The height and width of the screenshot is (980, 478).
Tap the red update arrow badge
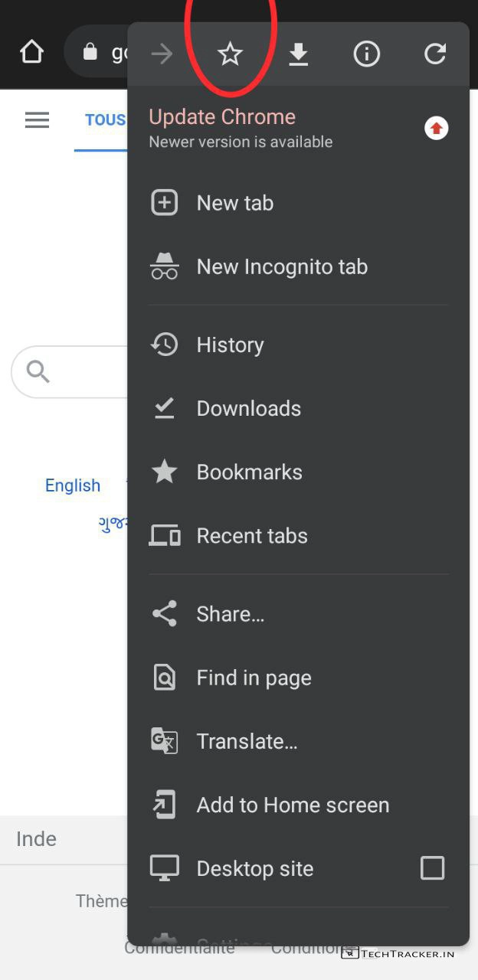tap(436, 129)
